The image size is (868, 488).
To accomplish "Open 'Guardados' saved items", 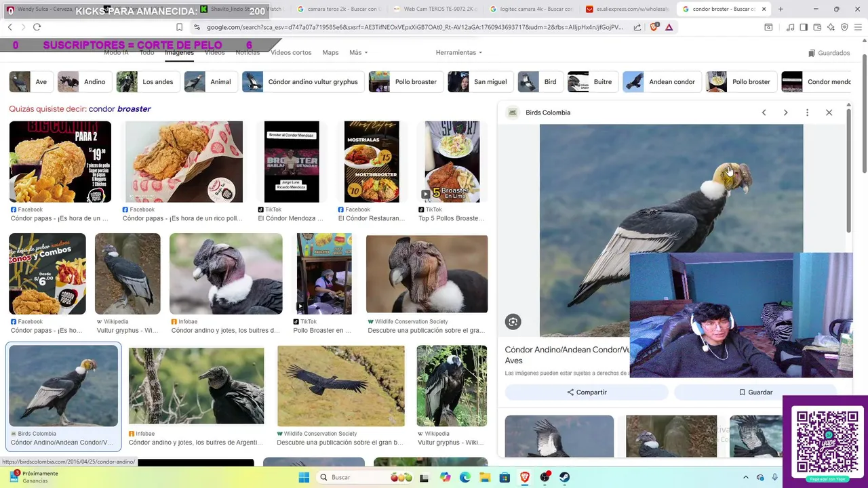I will (829, 53).
